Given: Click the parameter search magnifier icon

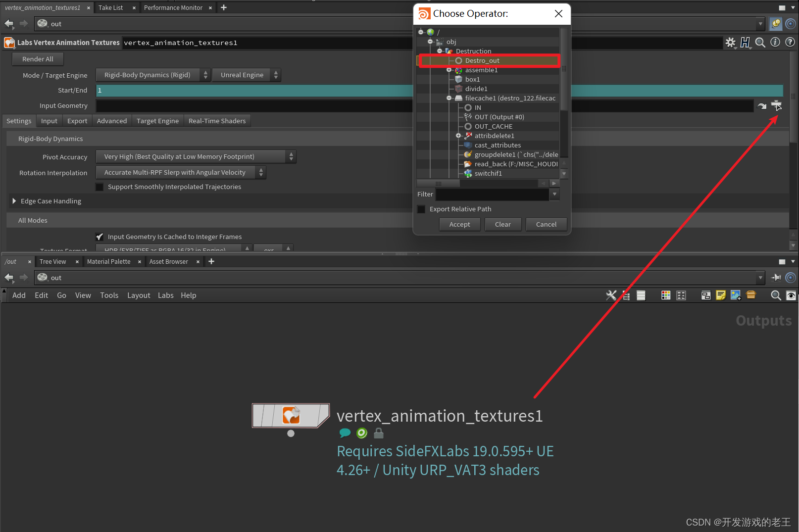Looking at the screenshot, I should [760, 43].
